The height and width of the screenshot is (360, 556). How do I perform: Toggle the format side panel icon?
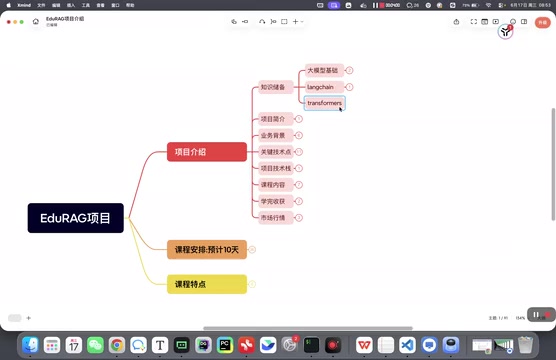click(x=524, y=22)
